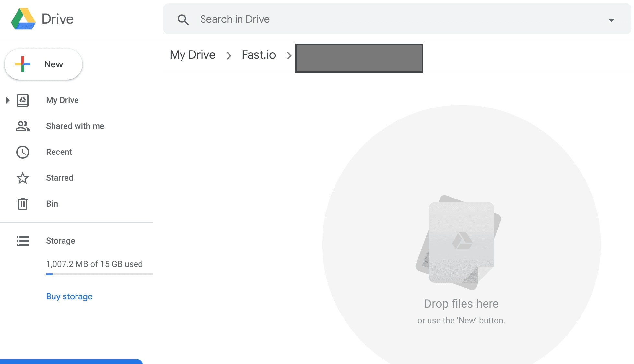Open the Bin
Screen dimensions: 634x364
click(52, 204)
